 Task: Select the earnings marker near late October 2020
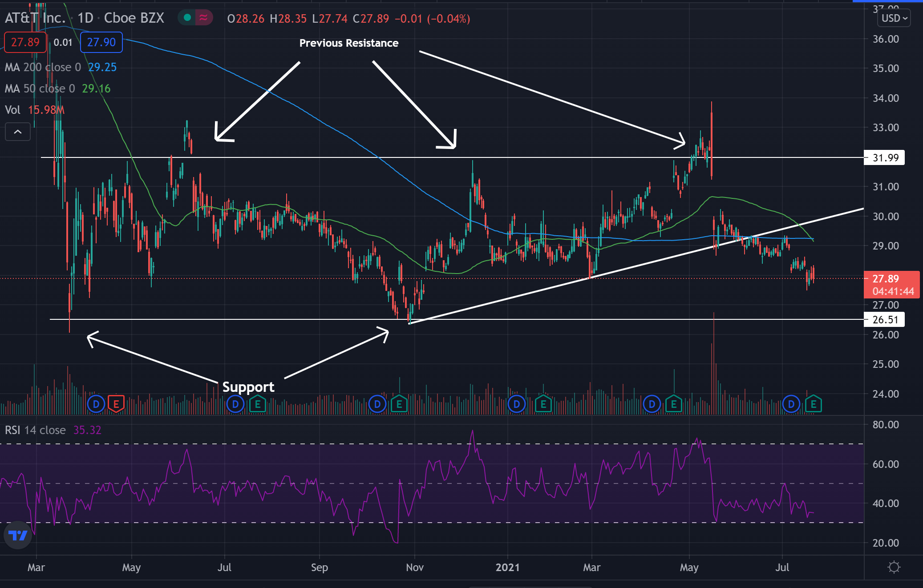[x=399, y=404]
